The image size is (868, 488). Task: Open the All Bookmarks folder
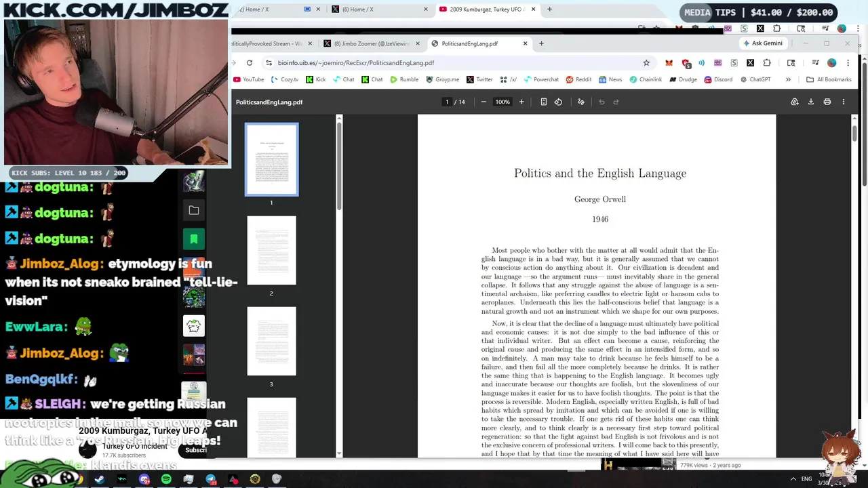[x=828, y=79]
